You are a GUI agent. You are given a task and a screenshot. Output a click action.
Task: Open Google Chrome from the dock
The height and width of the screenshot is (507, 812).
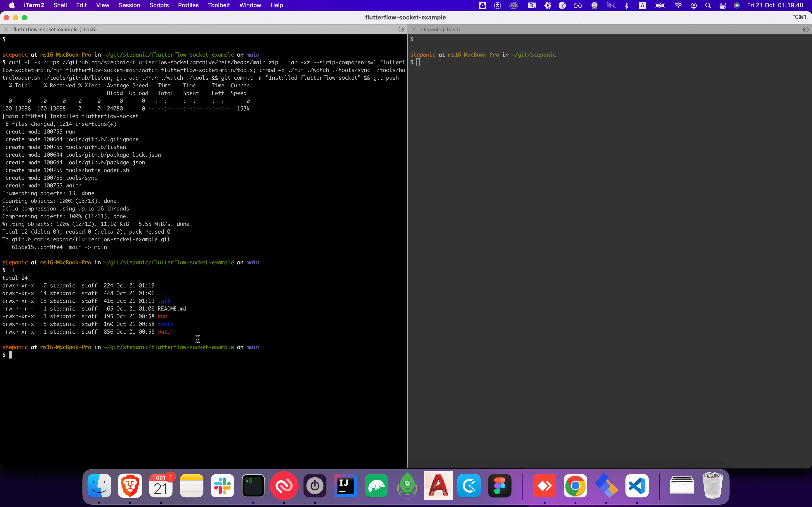[575, 486]
